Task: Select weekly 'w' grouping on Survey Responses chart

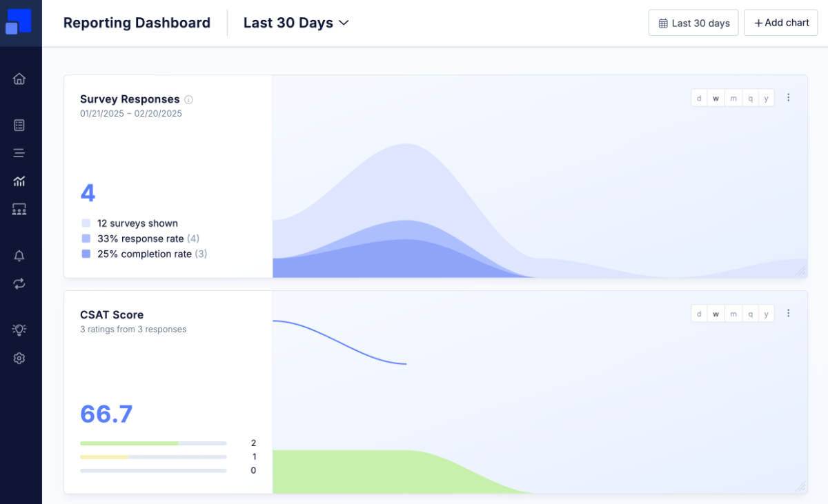Action: tap(716, 98)
